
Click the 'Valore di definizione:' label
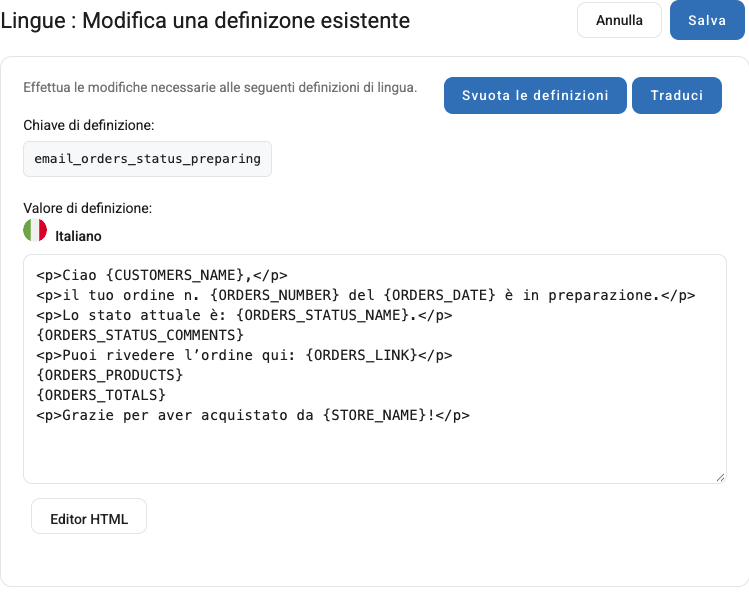pos(87,208)
